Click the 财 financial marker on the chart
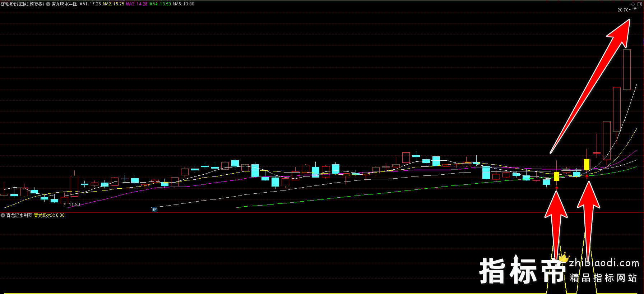The image size is (644, 294). coord(154,210)
